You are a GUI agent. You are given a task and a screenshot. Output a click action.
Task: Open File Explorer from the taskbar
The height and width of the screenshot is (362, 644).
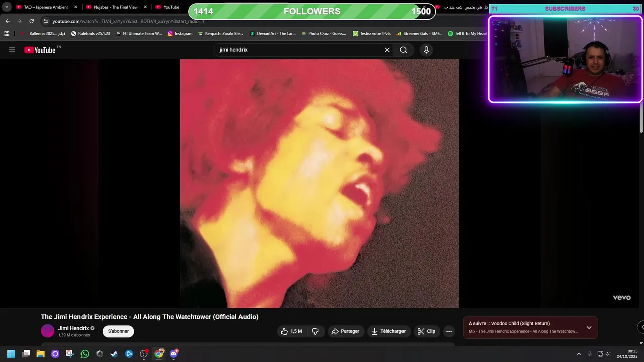(41, 354)
